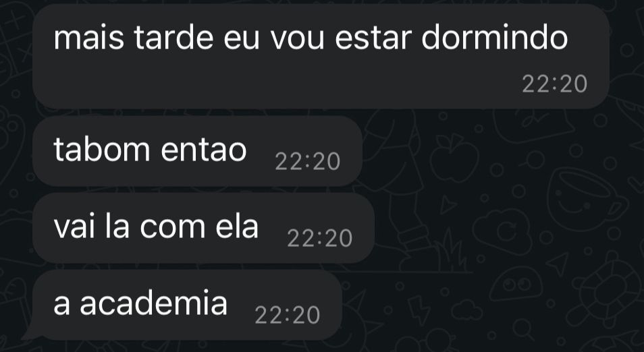Click the lightning bolt doodle
The height and width of the screenshot is (352, 644).
418,311
